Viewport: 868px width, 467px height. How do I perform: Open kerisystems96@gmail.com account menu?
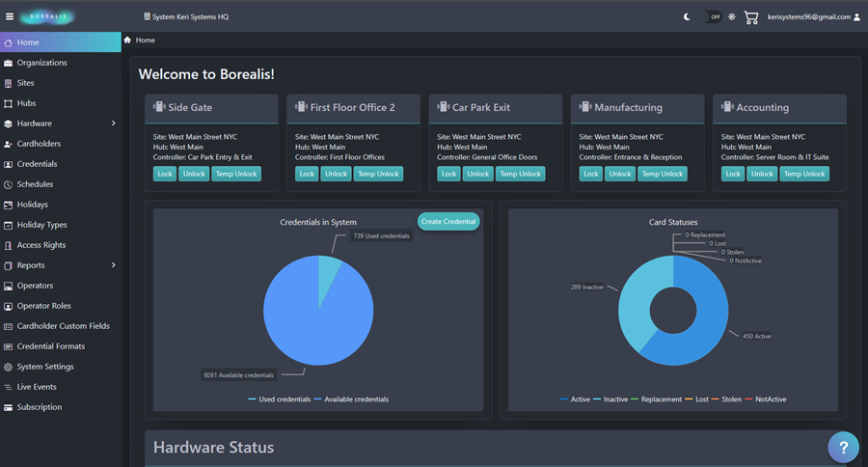809,16
